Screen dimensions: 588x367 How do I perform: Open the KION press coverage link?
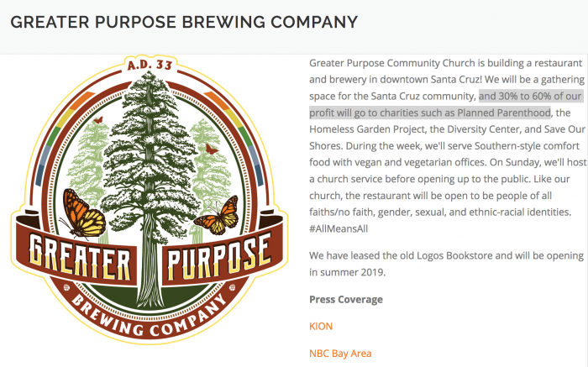tap(321, 326)
